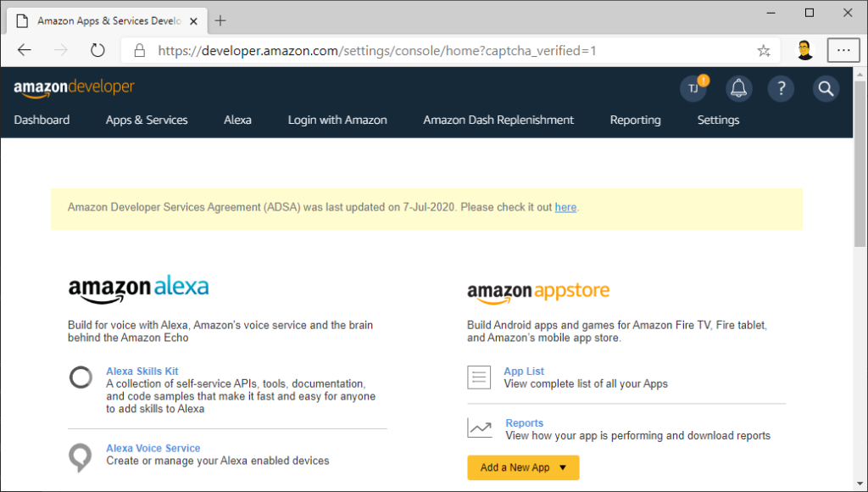Viewport: 868px width, 492px height.
Task: Open the Apps & Services menu
Action: coord(146,120)
